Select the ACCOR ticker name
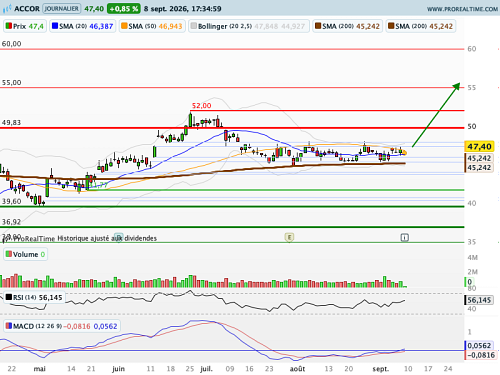 coord(27,9)
